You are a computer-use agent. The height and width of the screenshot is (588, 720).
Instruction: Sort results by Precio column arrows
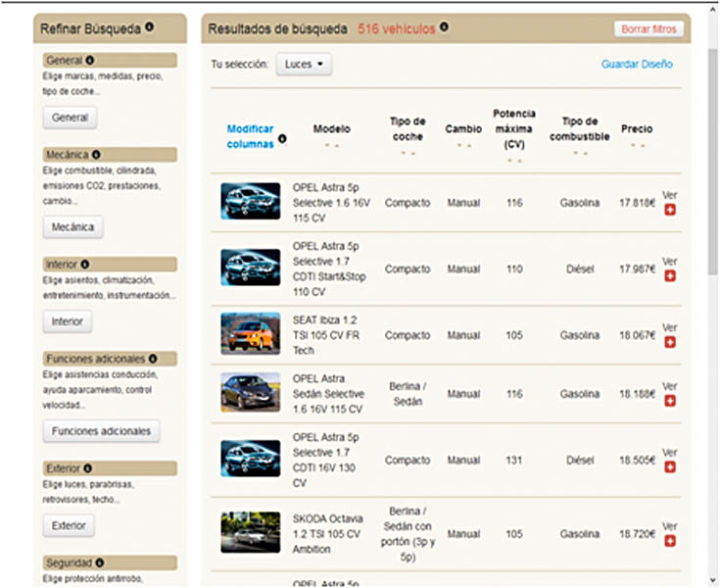(636, 145)
